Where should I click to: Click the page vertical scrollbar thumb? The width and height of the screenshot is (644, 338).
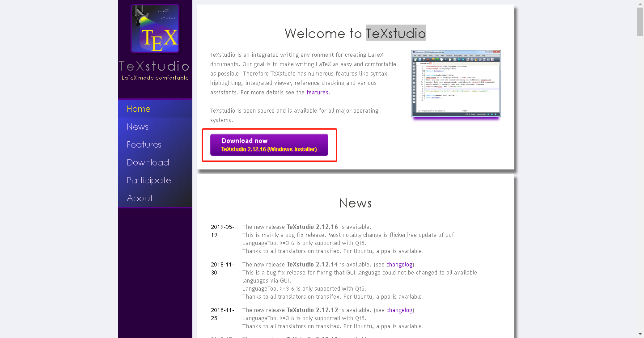[x=640, y=21]
